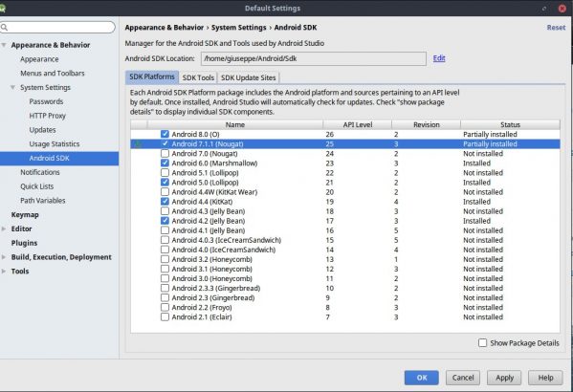Open Quick Lists settings
573x392 pixels.
37,186
